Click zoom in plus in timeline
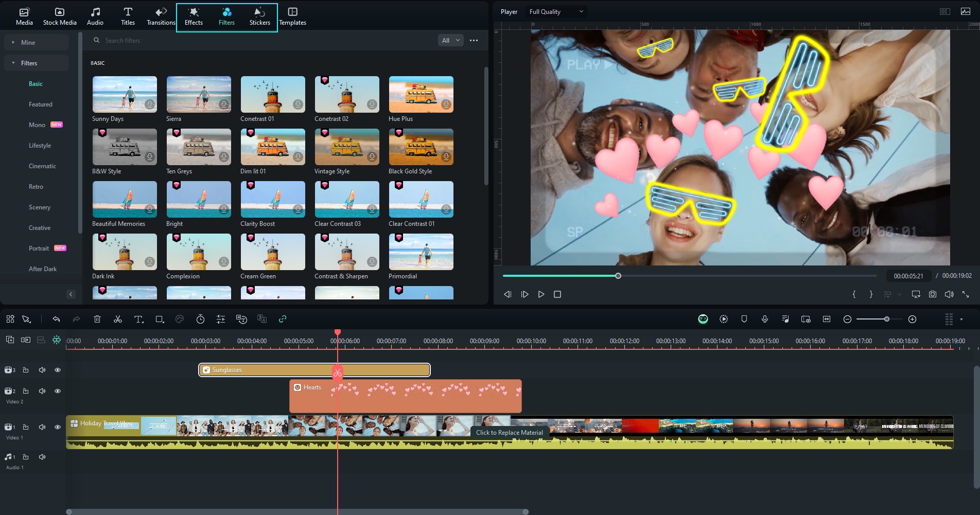The width and height of the screenshot is (980, 515). (912, 319)
